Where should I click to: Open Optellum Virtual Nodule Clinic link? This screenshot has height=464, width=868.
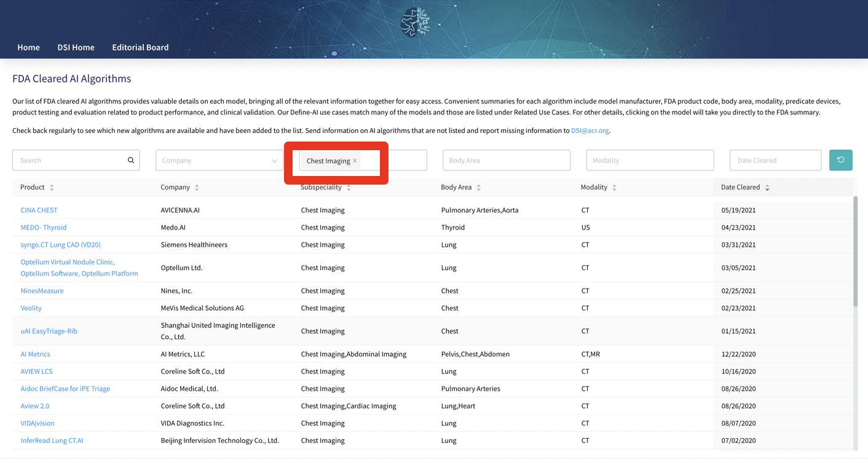point(79,268)
